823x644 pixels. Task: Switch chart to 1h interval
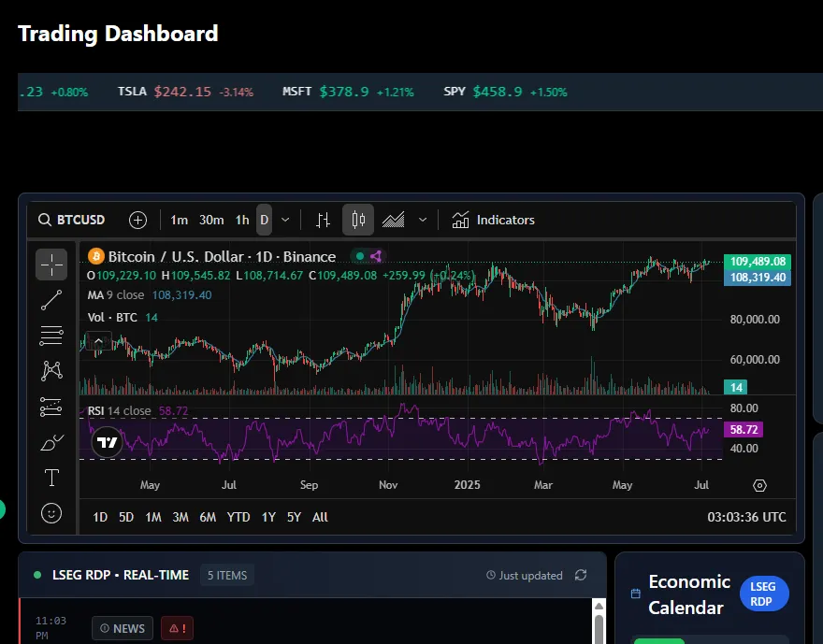(242, 220)
